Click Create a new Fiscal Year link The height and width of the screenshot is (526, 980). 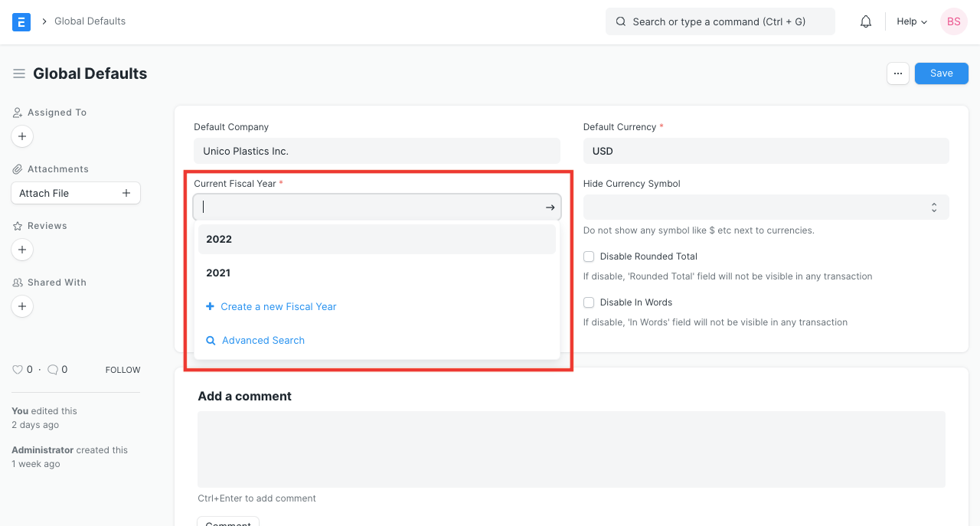(x=278, y=306)
